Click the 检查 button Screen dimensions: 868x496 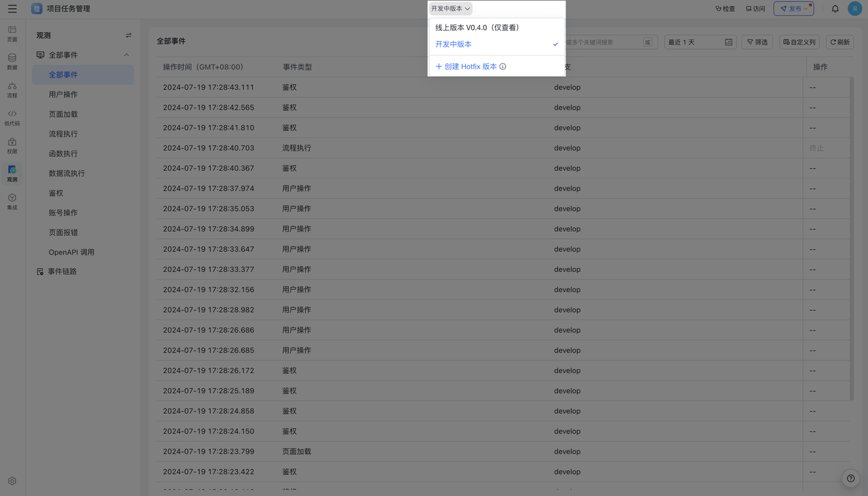pos(725,9)
